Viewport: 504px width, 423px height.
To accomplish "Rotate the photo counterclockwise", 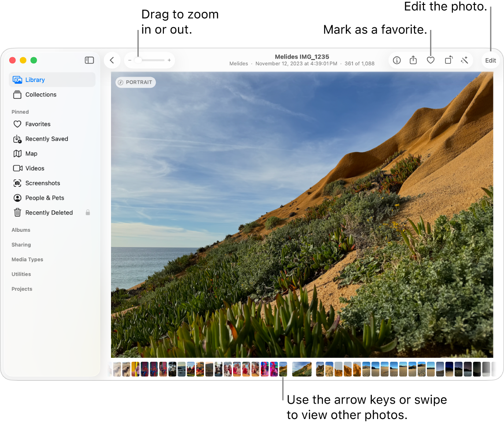I will [x=448, y=60].
